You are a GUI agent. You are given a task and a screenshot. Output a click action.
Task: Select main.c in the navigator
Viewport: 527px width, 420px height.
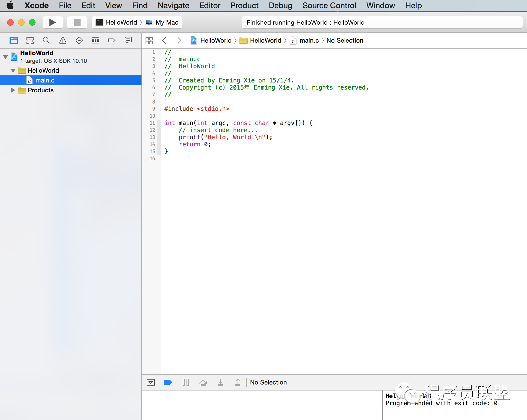pyautogui.click(x=71, y=80)
